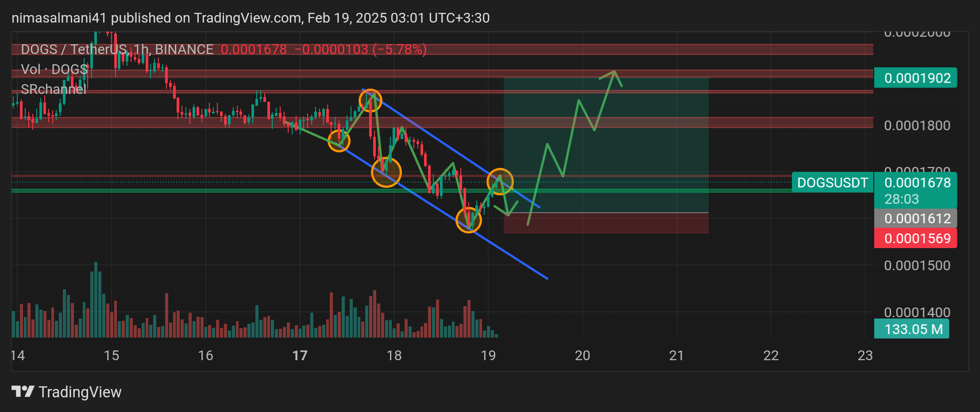
Task: Click date 22 on the time axis
Action: click(x=771, y=355)
